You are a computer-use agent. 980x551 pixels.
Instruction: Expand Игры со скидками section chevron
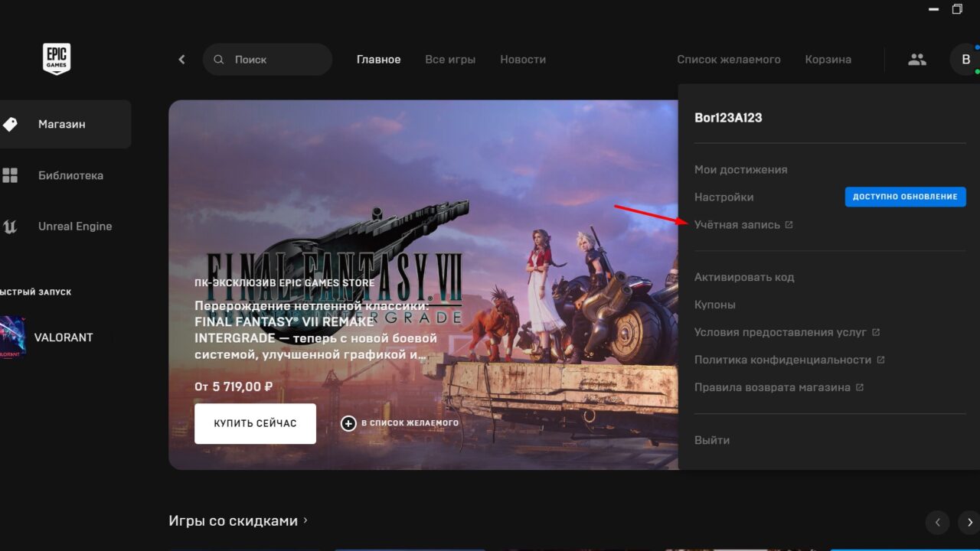pyautogui.click(x=305, y=520)
